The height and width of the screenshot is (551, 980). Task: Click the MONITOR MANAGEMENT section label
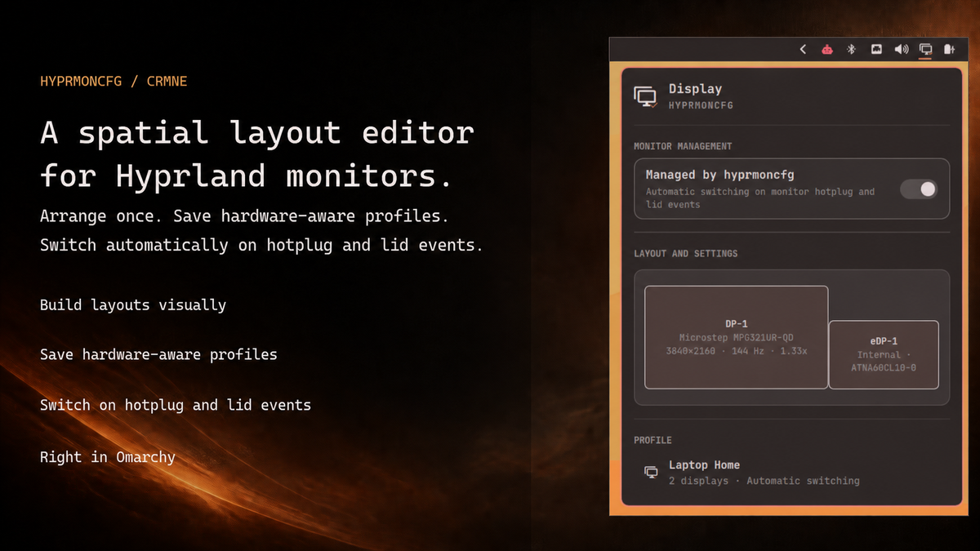(x=683, y=146)
